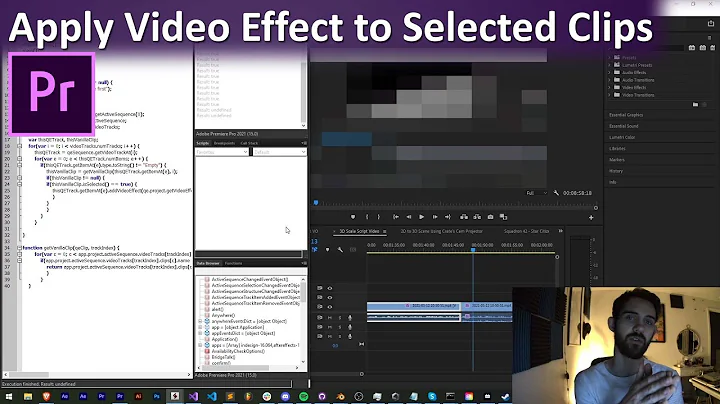Open the Essential Graphics panel

click(x=626, y=115)
